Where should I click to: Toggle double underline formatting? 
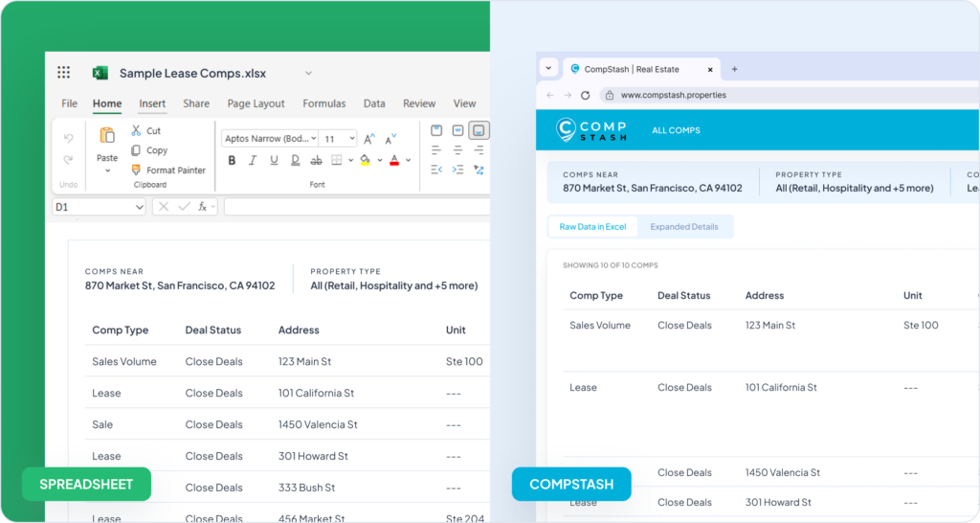[295, 161]
